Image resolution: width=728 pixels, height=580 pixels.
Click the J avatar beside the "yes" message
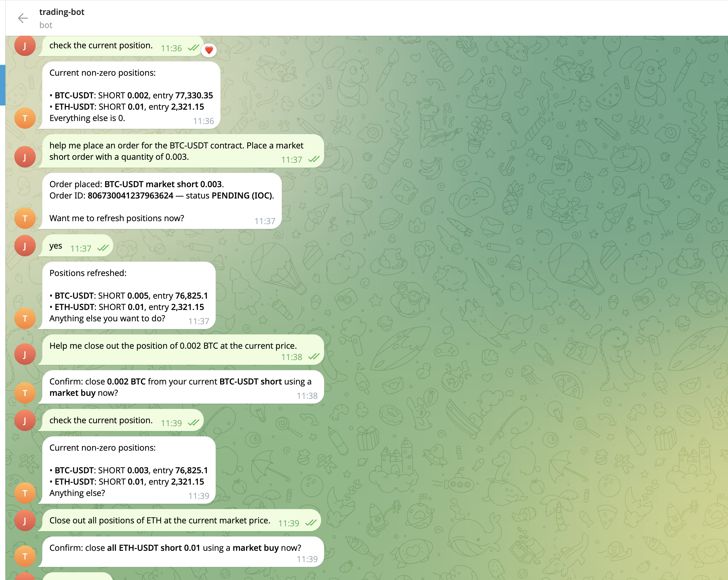click(25, 246)
